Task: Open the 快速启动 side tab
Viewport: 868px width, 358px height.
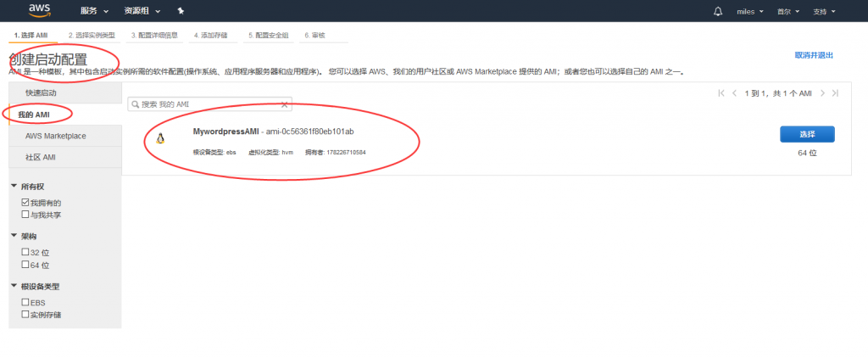Action: click(65, 92)
